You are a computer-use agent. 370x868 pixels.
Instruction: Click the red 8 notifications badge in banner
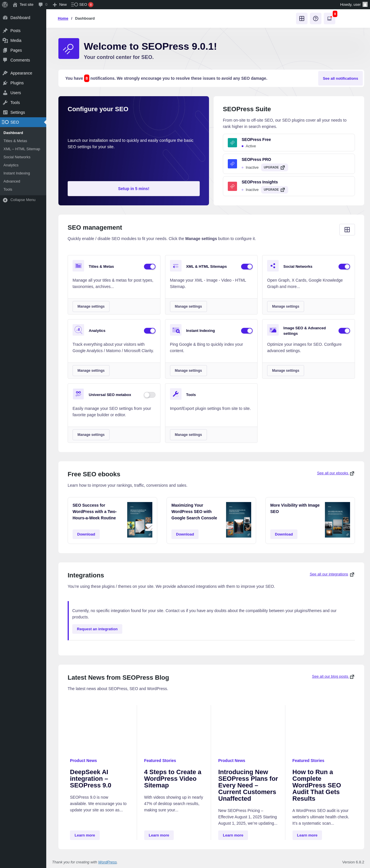[87, 78]
